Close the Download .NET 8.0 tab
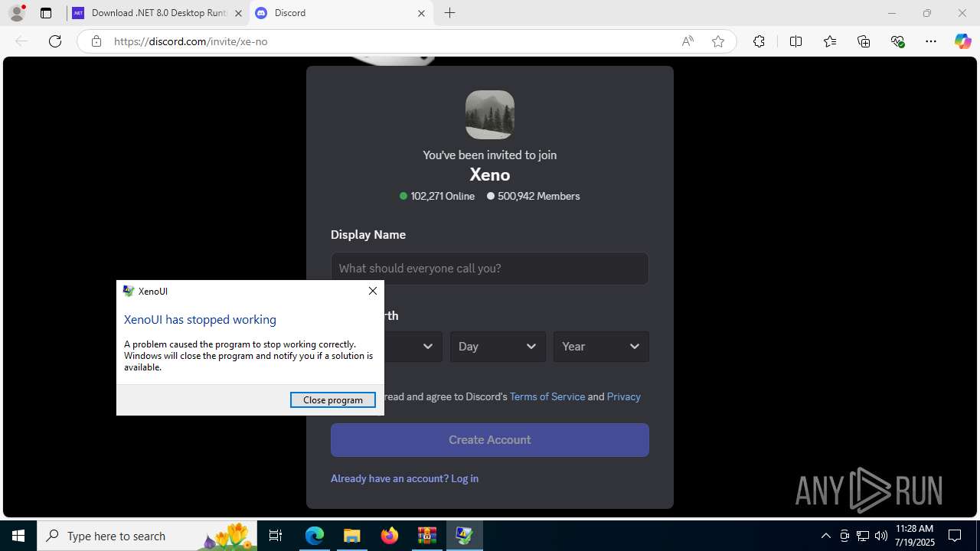 click(238, 13)
